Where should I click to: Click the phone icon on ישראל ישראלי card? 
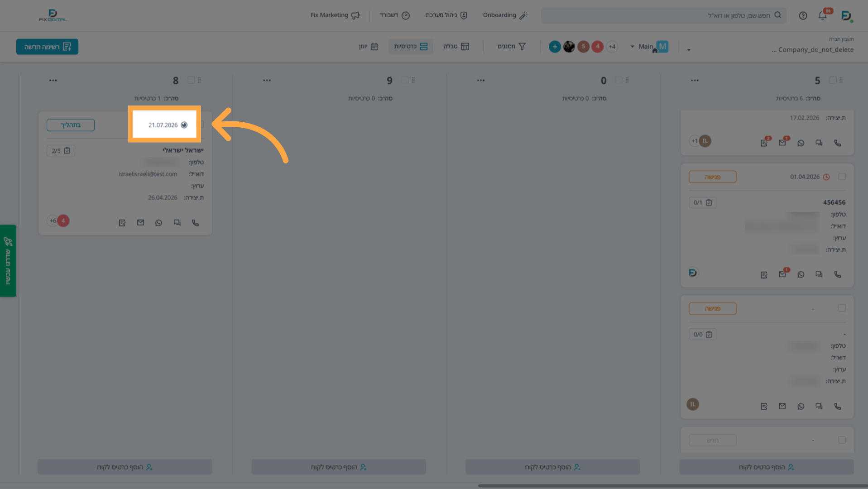(195, 223)
